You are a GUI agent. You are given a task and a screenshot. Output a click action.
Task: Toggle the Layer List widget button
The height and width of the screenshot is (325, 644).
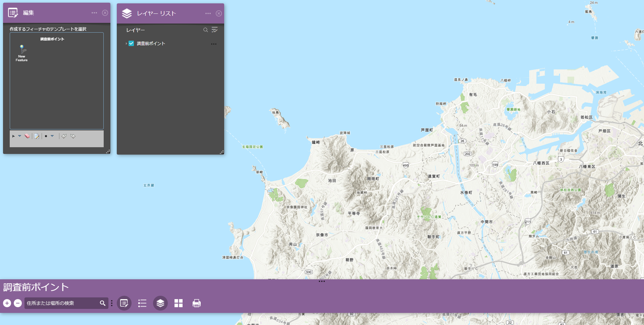click(160, 303)
